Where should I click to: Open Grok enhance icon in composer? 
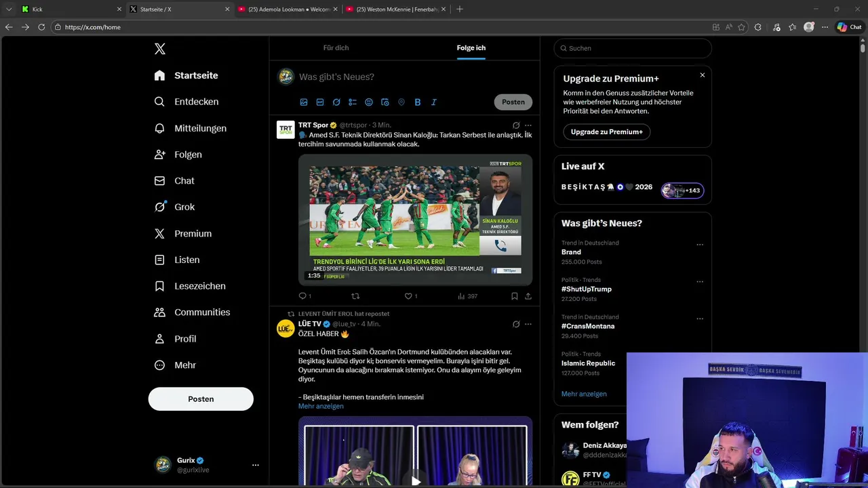click(336, 102)
